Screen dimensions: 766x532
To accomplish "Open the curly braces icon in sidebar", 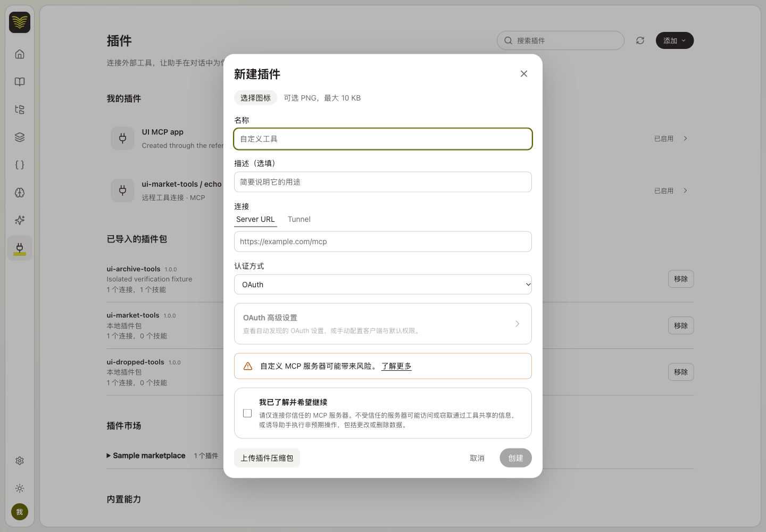I will coord(20,165).
